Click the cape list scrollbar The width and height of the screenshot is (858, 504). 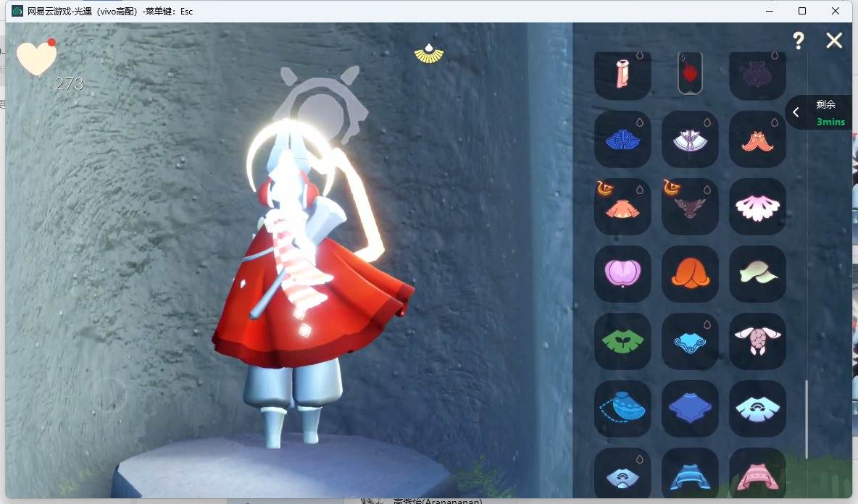(x=807, y=420)
